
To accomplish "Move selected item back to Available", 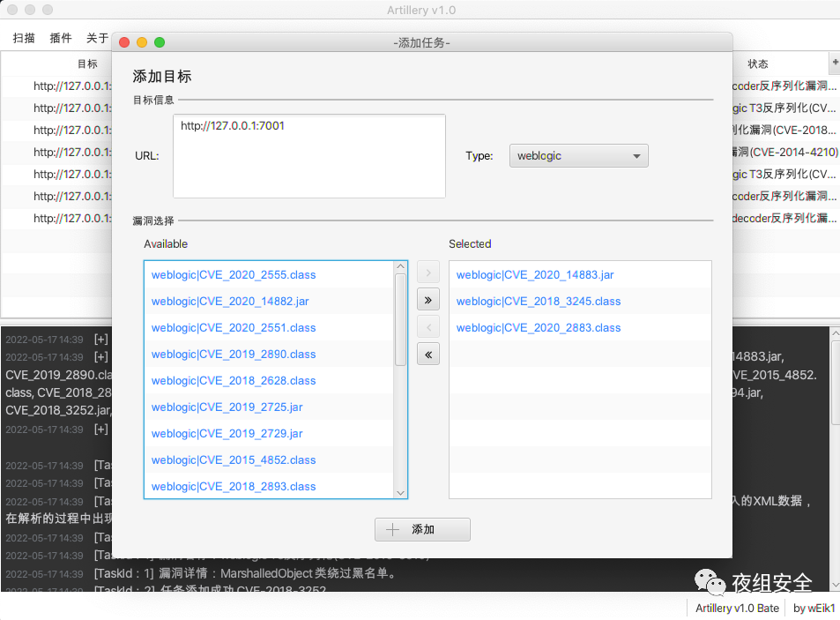I will 428,327.
